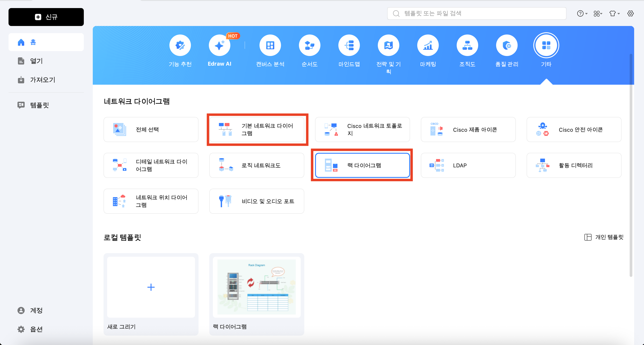Click the 새로 그리기 blank thumbnail

151,287
